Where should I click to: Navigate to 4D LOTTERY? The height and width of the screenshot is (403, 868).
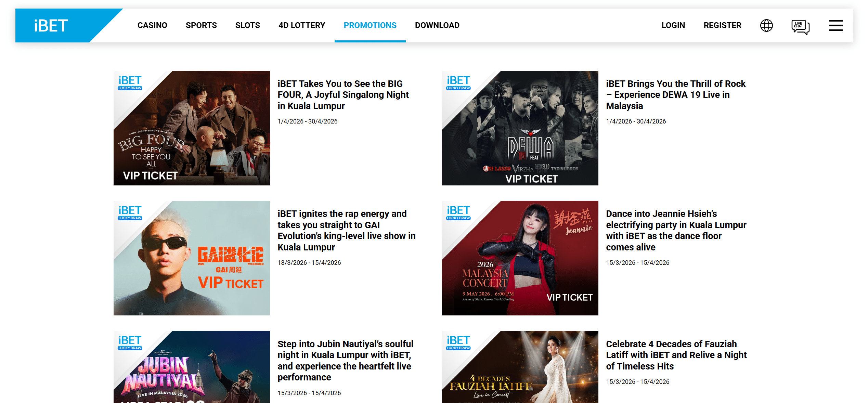302,25
